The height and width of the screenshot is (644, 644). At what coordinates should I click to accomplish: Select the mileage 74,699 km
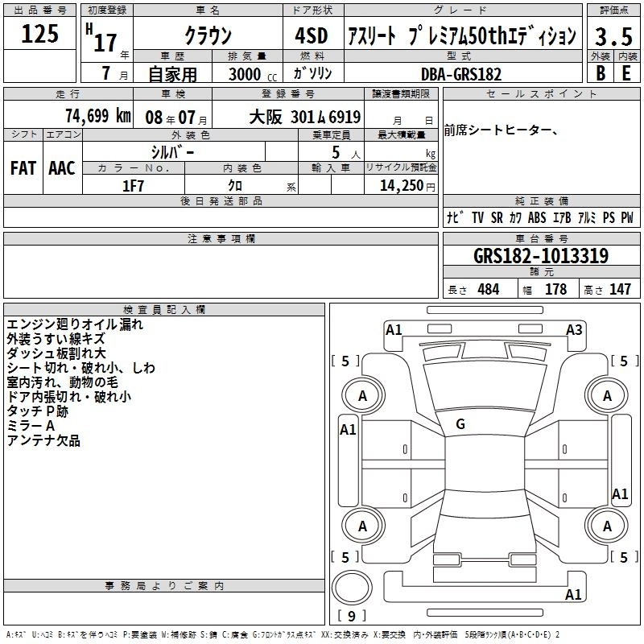(x=98, y=116)
